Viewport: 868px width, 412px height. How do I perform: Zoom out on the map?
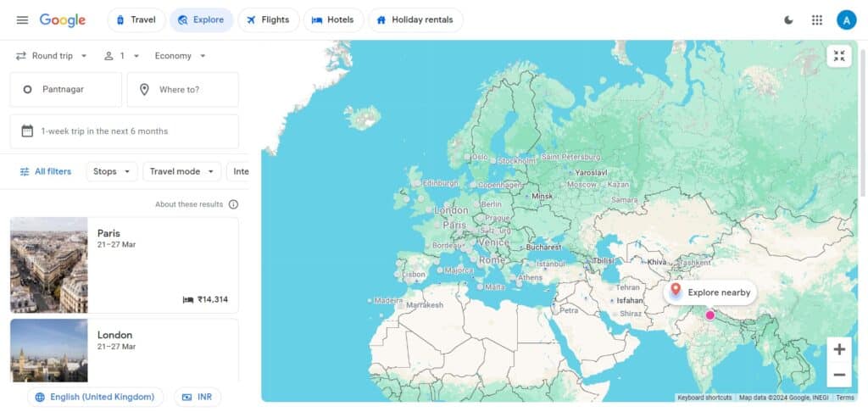click(x=839, y=375)
